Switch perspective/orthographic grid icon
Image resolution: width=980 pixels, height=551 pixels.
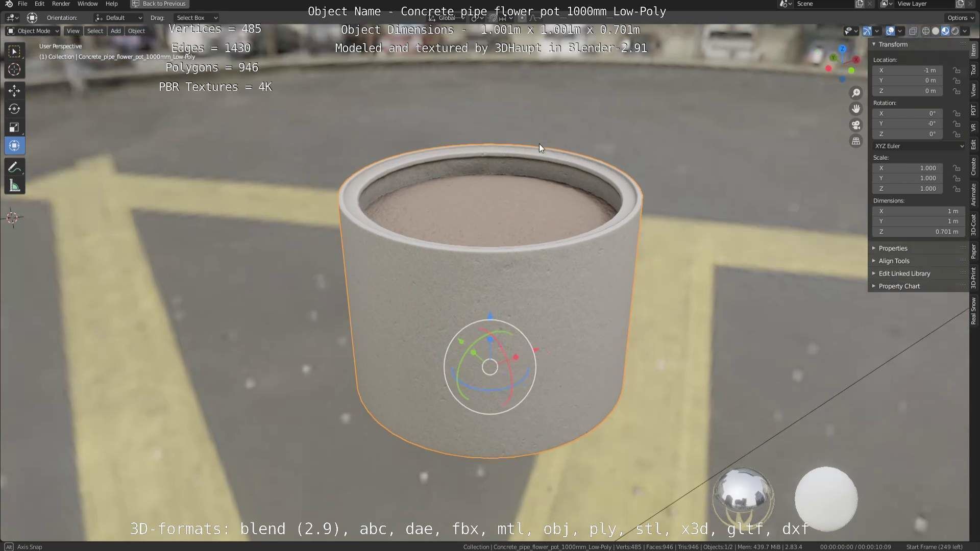[x=856, y=141]
